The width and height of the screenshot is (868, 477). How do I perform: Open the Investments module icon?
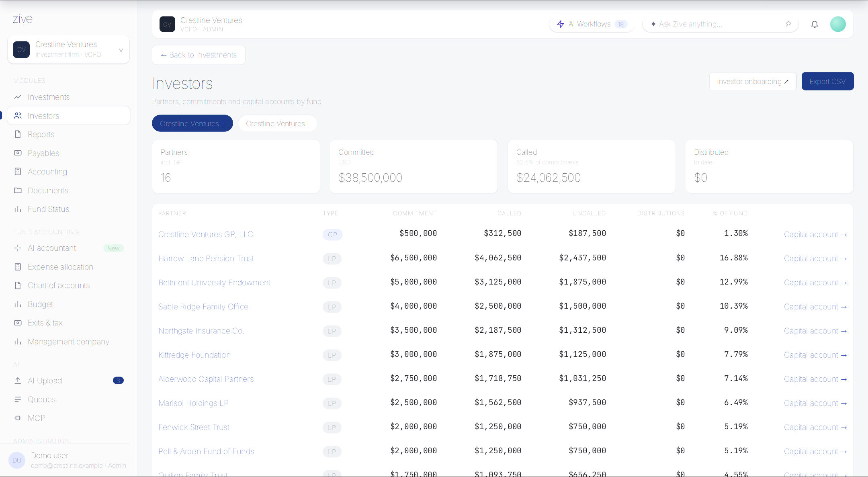tap(18, 97)
